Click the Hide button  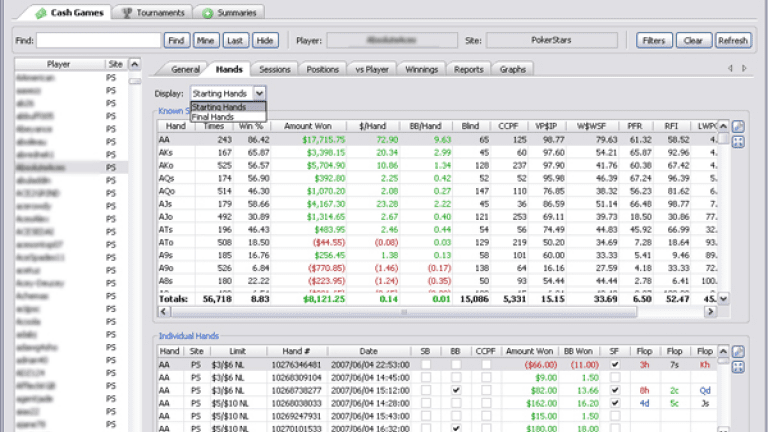coord(265,40)
